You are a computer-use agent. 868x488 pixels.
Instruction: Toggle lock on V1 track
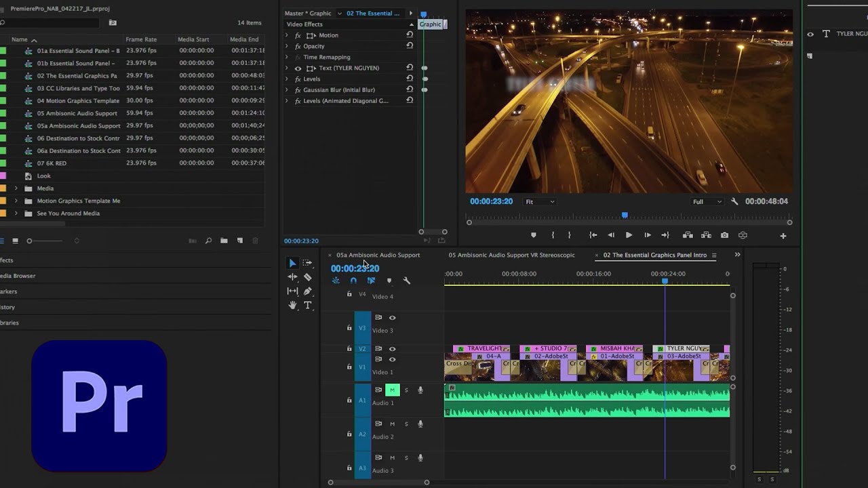tap(349, 367)
